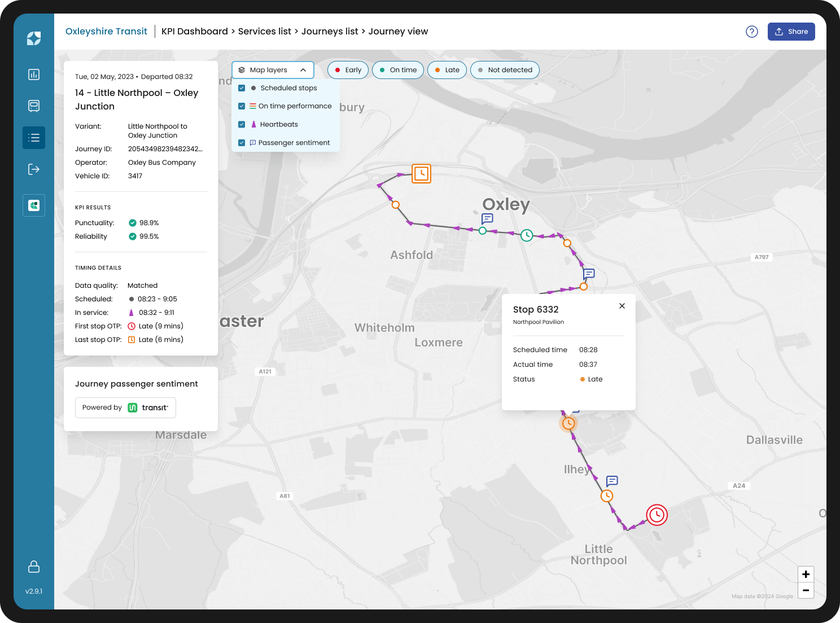Uncheck the Scheduled stops layer checkbox
Screen dimensions: 840x623
click(x=242, y=88)
